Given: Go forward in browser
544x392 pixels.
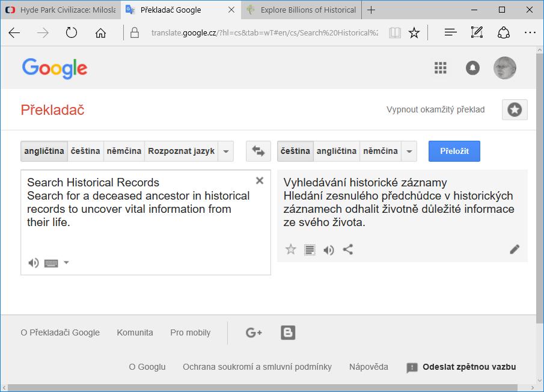Looking at the screenshot, I should coord(43,33).
